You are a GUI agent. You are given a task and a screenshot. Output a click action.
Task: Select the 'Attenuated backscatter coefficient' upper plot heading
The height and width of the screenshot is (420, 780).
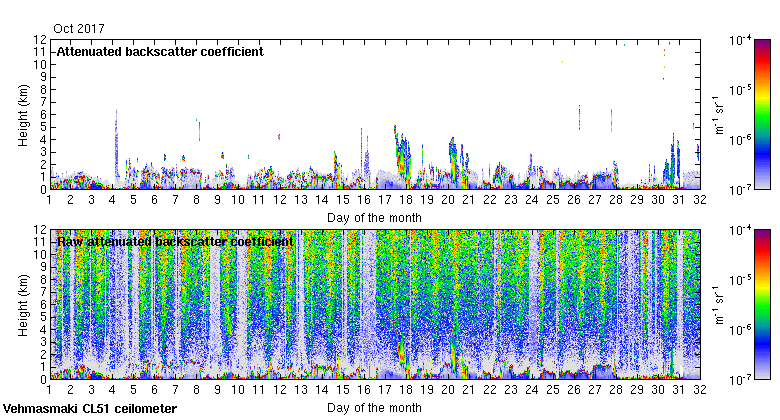[160, 52]
